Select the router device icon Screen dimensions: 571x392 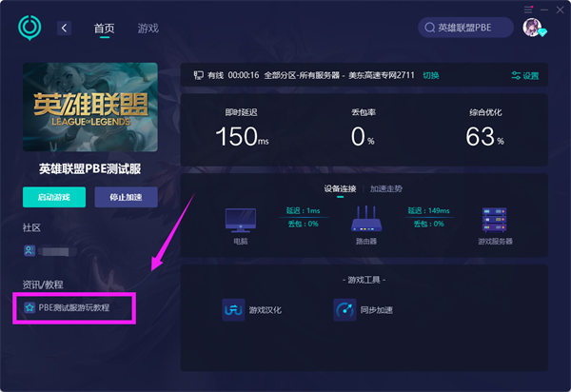pyautogui.click(x=366, y=219)
